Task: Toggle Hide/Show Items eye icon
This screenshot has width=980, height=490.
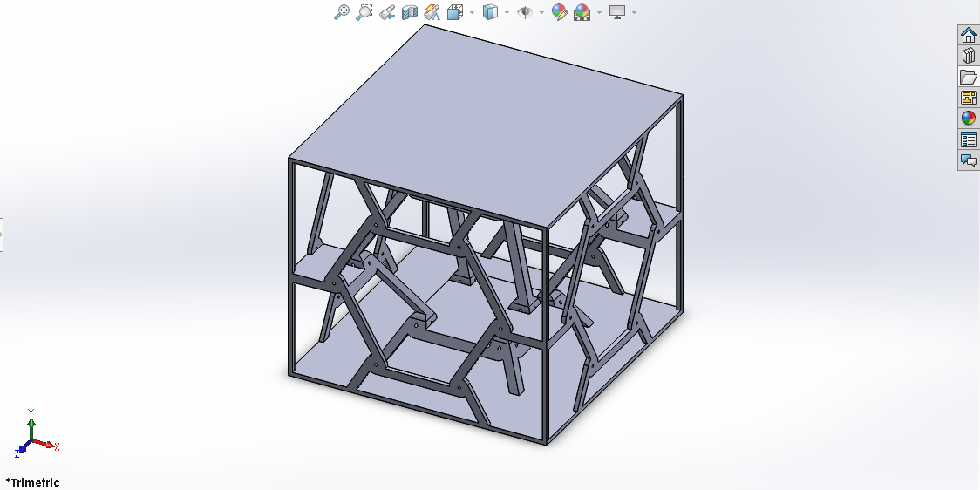Action: coord(525,12)
